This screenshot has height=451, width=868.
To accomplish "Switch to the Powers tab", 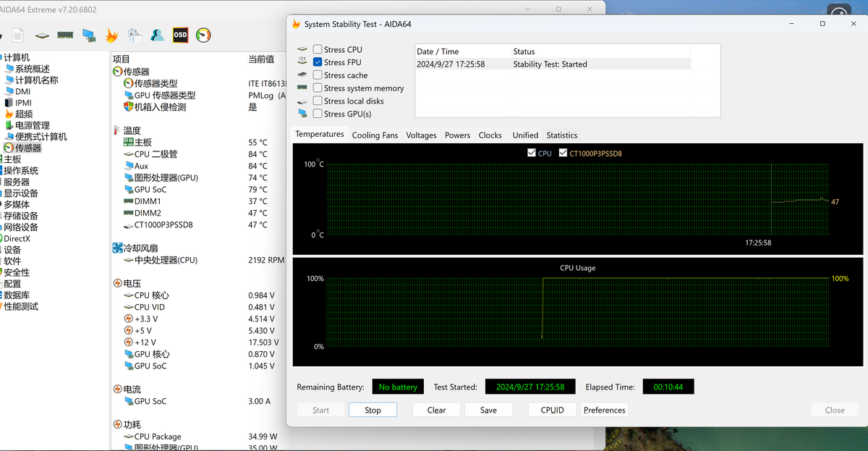I will click(457, 135).
